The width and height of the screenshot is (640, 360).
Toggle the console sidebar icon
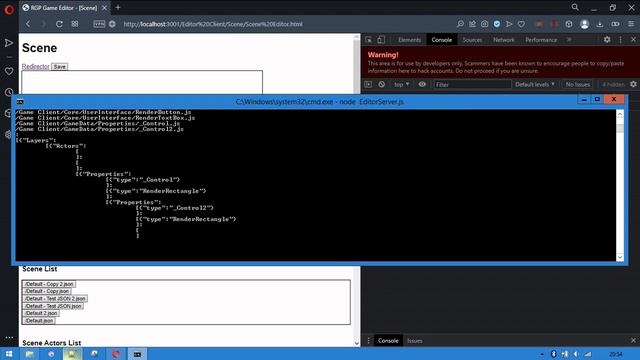coord(369,84)
